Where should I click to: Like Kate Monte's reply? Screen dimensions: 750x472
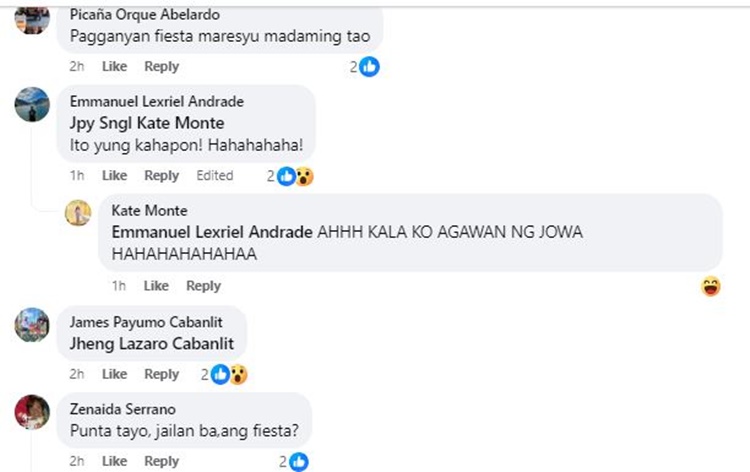click(x=156, y=286)
